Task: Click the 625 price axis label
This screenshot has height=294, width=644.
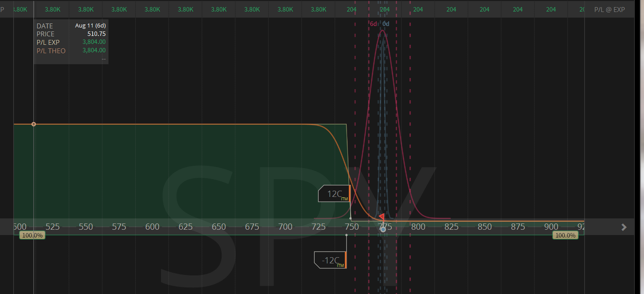Action: coord(185,227)
